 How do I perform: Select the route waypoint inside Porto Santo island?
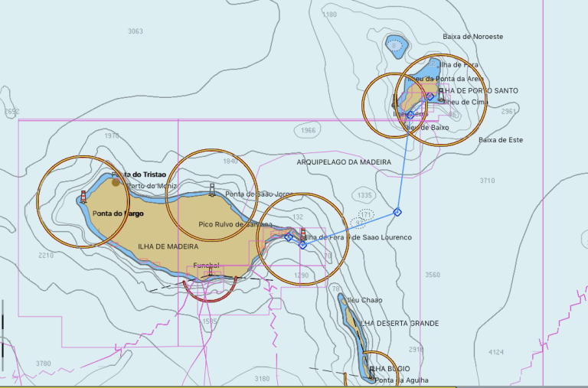430,96
